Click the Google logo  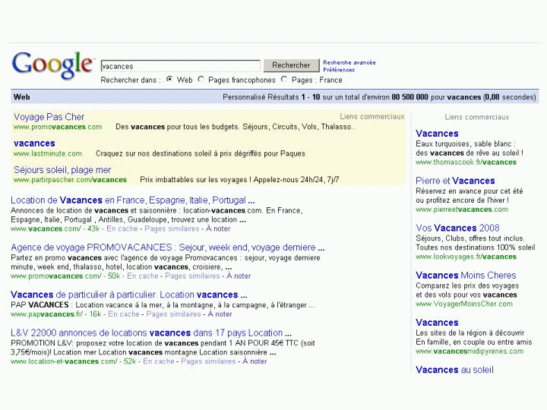53,65
